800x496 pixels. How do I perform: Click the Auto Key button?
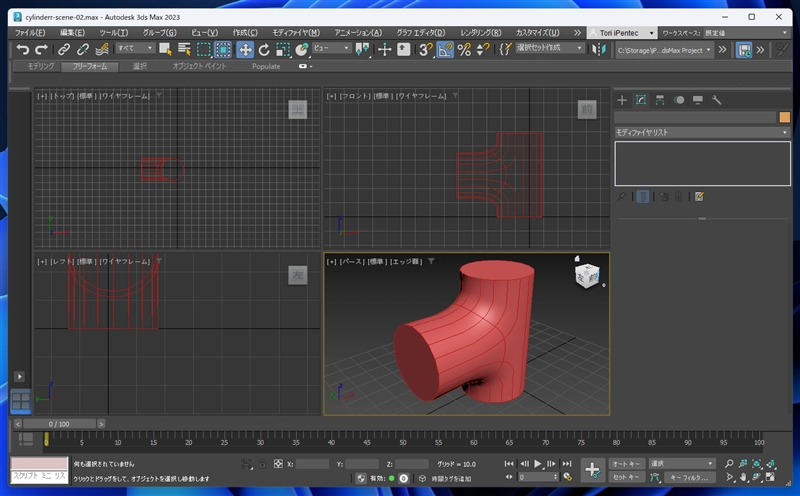point(626,464)
